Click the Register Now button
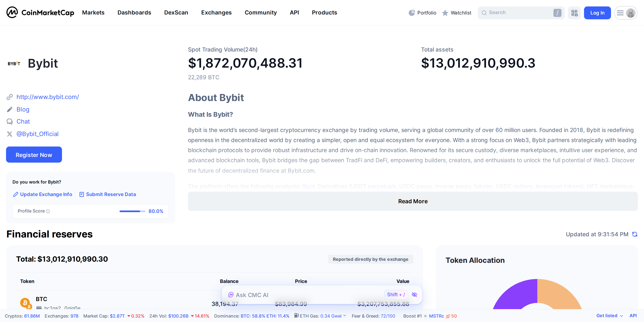Viewport: 644px width, 322px height. pyautogui.click(x=34, y=155)
